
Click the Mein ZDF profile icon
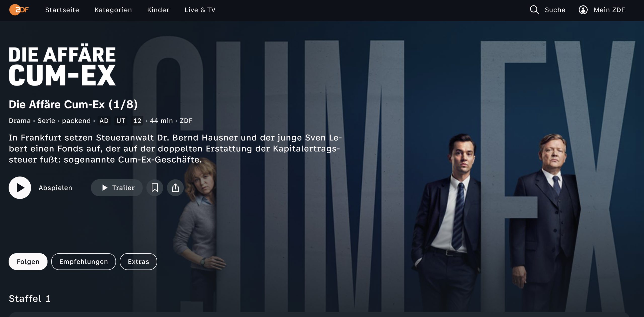pyautogui.click(x=583, y=10)
